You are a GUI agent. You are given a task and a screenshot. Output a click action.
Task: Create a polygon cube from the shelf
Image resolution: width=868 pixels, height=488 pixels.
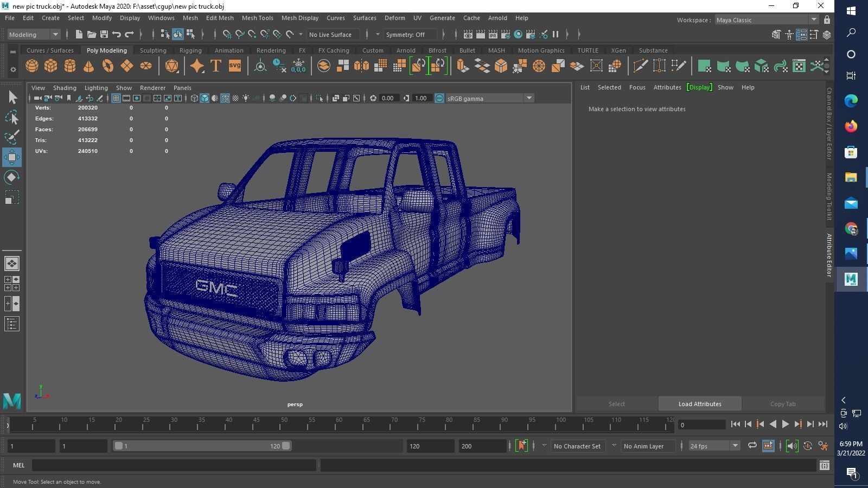[x=51, y=66]
